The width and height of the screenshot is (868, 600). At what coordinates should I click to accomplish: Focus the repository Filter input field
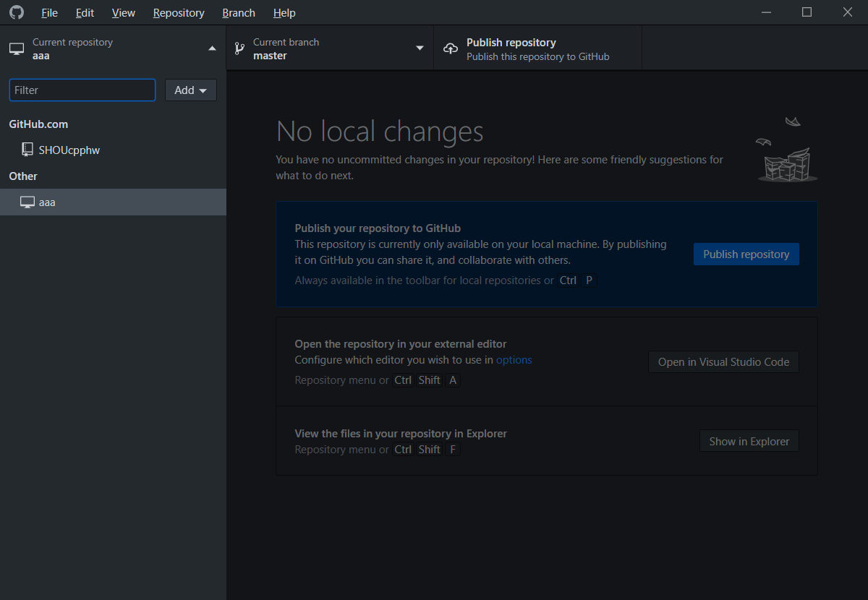point(82,90)
